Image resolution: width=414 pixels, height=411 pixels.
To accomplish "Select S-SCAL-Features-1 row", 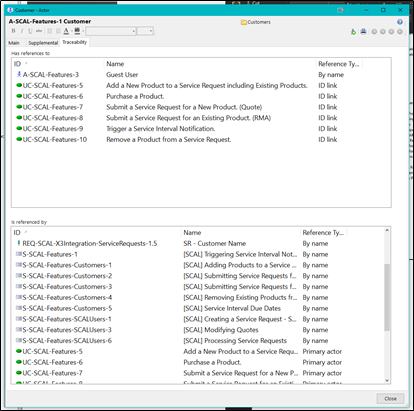I will point(198,254).
